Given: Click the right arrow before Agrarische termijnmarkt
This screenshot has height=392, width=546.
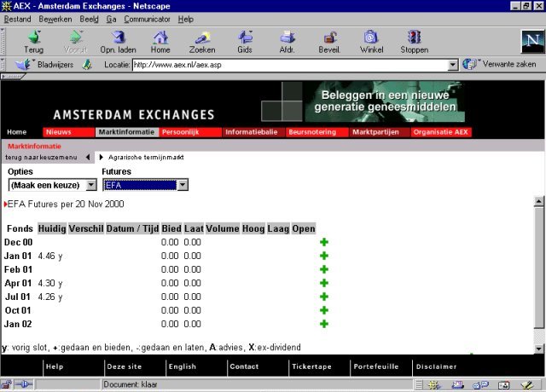Looking at the screenshot, I should 101,157.
